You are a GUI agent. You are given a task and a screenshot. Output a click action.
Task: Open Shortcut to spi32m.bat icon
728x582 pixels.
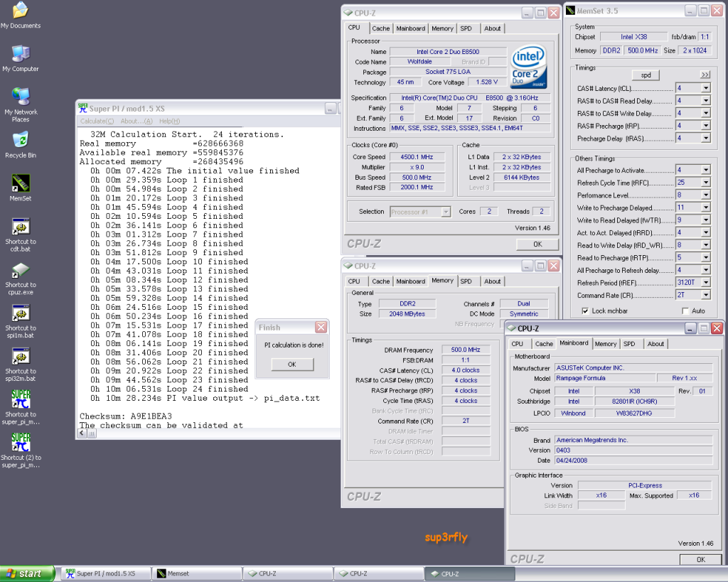[x=21, y=365]
